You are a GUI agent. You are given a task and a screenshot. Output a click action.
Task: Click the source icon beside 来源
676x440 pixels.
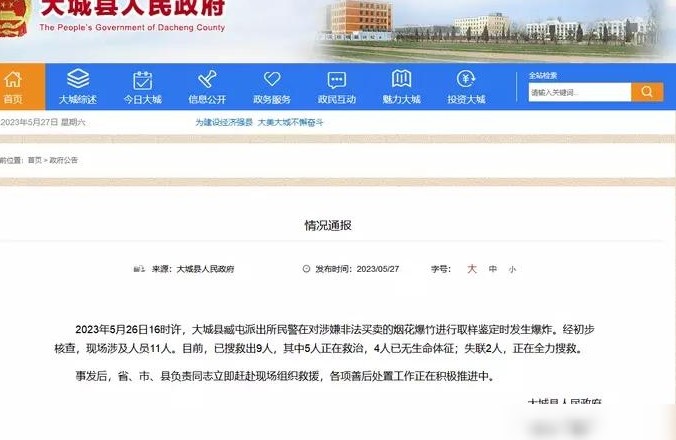point(139,269)
